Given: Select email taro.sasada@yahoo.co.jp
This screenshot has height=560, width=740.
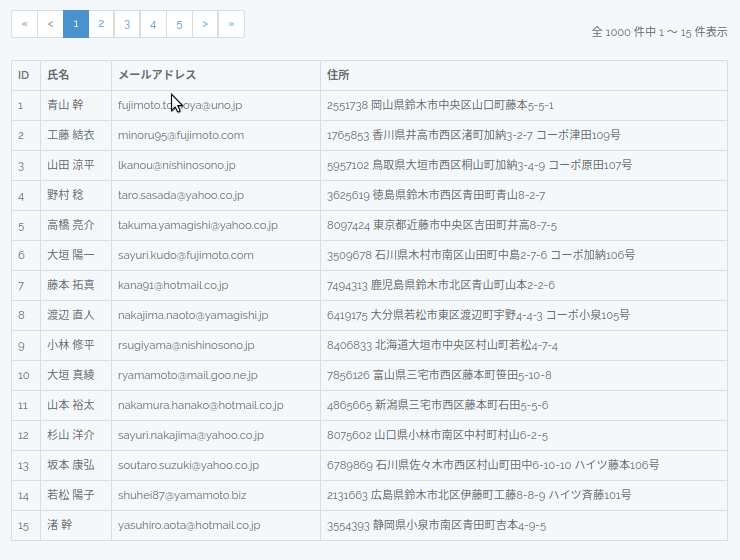Looking at the screenshot, I should click(181, 195).
